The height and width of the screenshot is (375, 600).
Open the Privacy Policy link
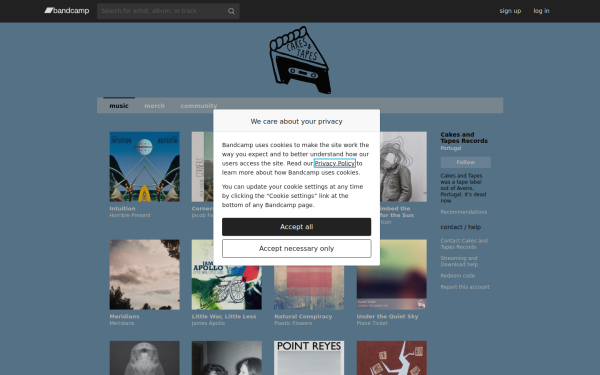click(x=335, y=163)
